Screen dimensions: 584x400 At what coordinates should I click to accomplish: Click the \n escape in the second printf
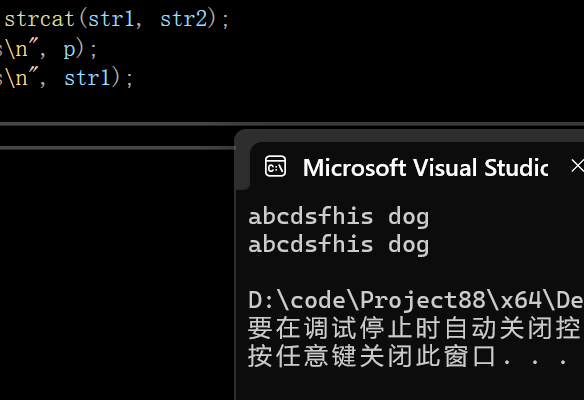(17, 78)
